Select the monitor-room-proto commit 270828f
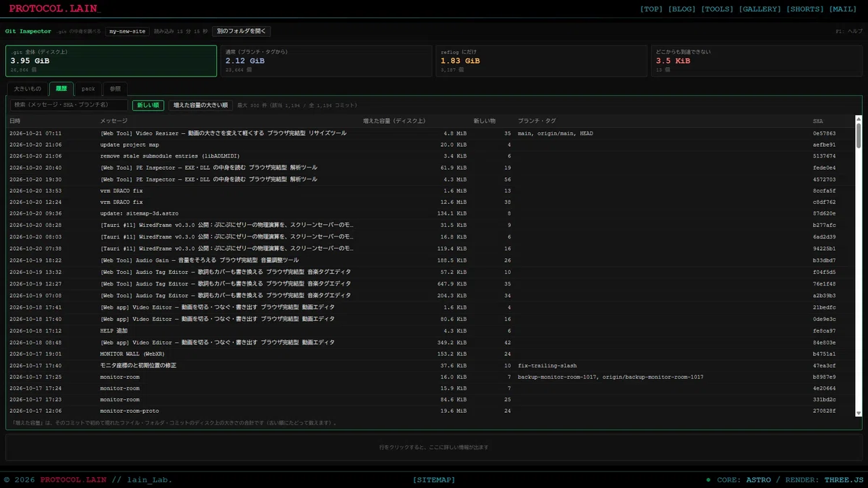The width and height of the screenshot is (868, 488). pos(430,411)
